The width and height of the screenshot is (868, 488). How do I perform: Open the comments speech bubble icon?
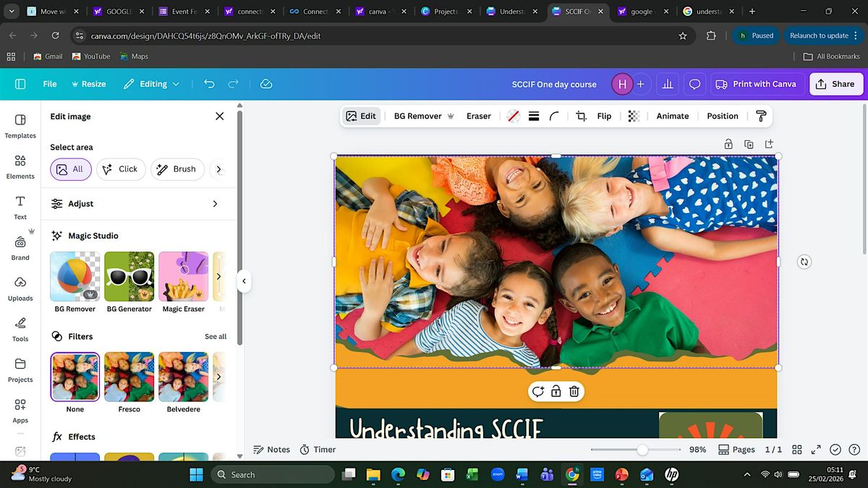click(x=694, y=84)
